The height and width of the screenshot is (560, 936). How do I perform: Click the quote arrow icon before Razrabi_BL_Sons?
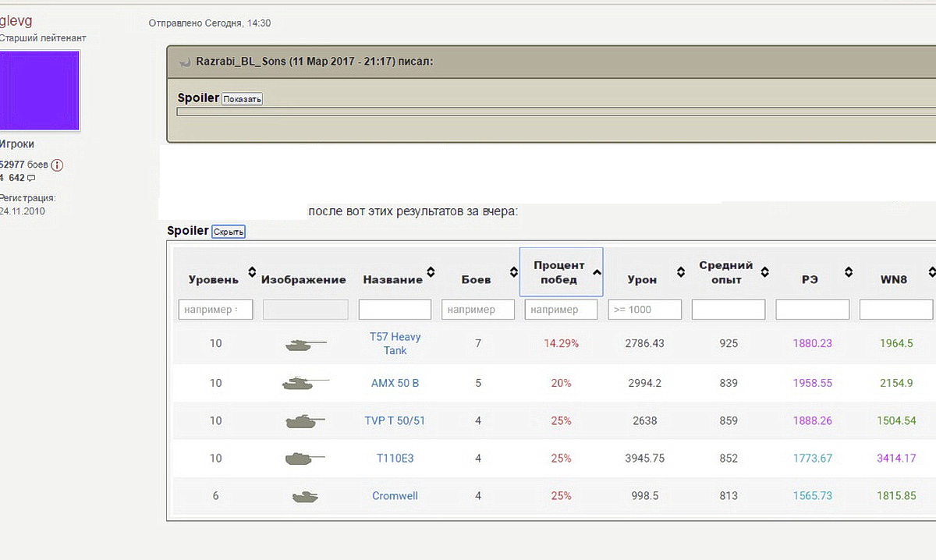coord(185,62)
